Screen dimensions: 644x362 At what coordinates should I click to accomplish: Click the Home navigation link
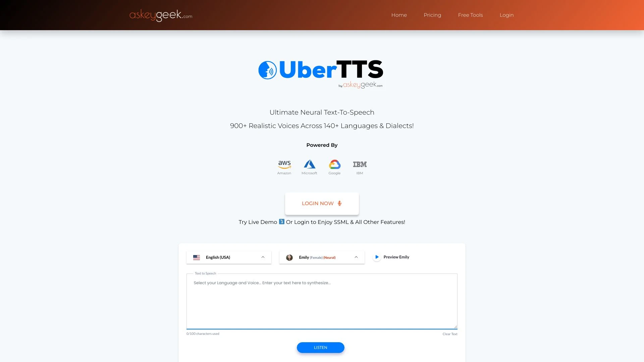coord(398,15)
